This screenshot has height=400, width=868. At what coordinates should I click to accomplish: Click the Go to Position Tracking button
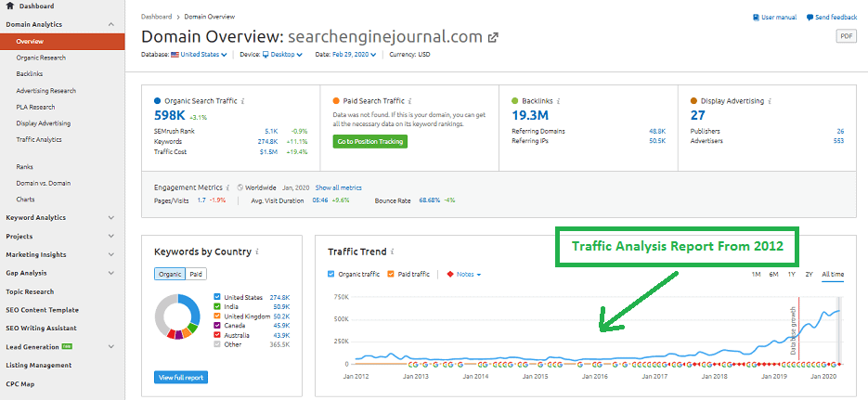370,142
